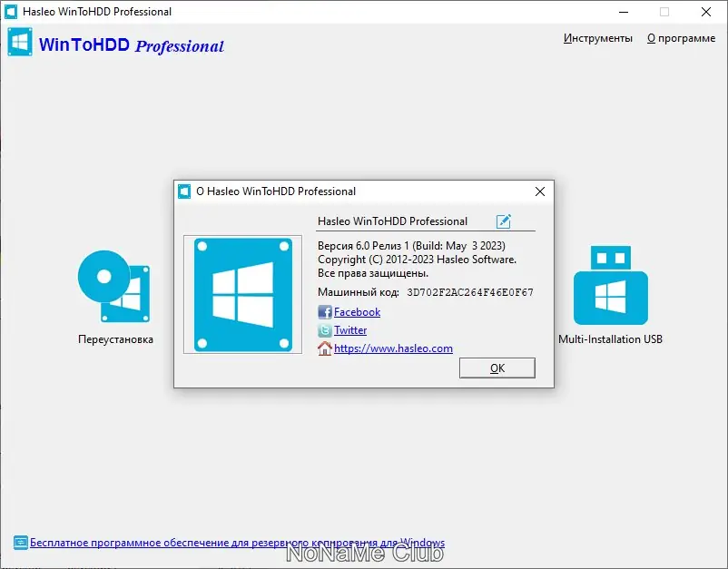Click the main window title bar icon
This screenshot has width=728, height=569.
coord(11,12)
